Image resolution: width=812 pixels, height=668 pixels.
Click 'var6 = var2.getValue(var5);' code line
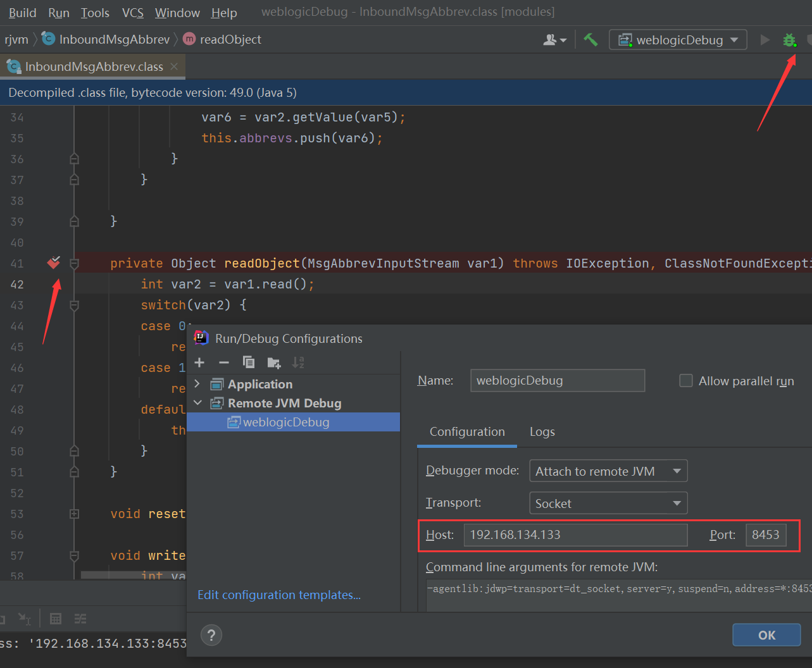click(x=303, y=117)
